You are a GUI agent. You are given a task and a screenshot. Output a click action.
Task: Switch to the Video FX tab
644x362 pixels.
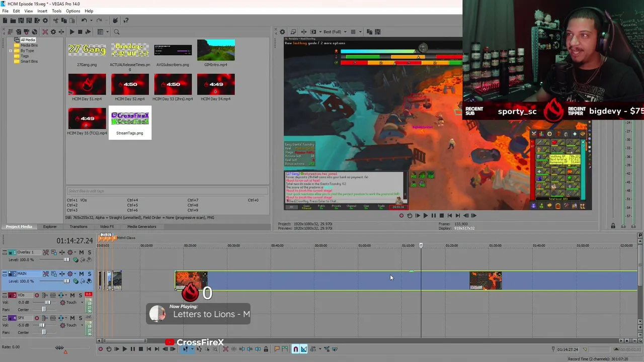click(107, 227)
